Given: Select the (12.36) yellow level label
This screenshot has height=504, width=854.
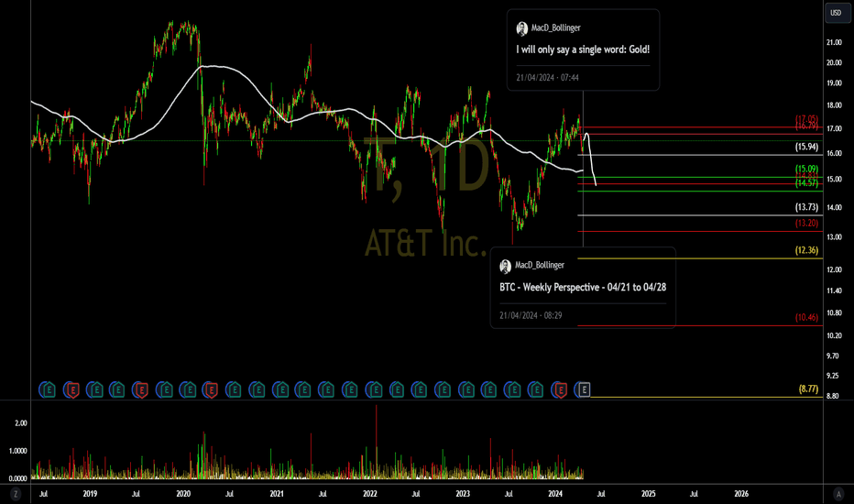Looking at the screenshot, I should (x=806, y=250).
